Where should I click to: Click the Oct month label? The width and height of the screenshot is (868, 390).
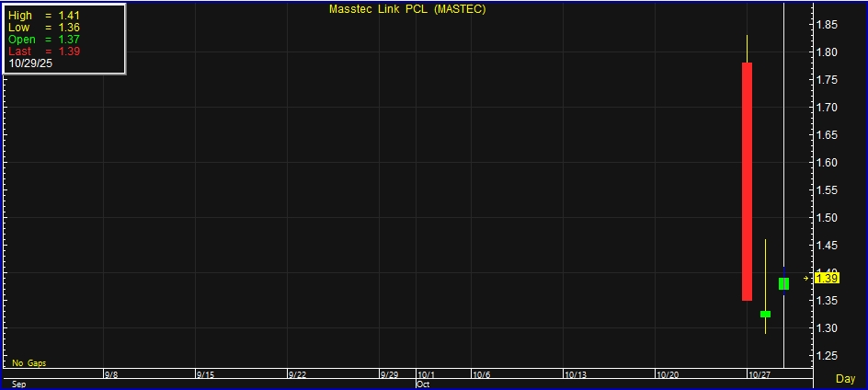pos(423,384)
